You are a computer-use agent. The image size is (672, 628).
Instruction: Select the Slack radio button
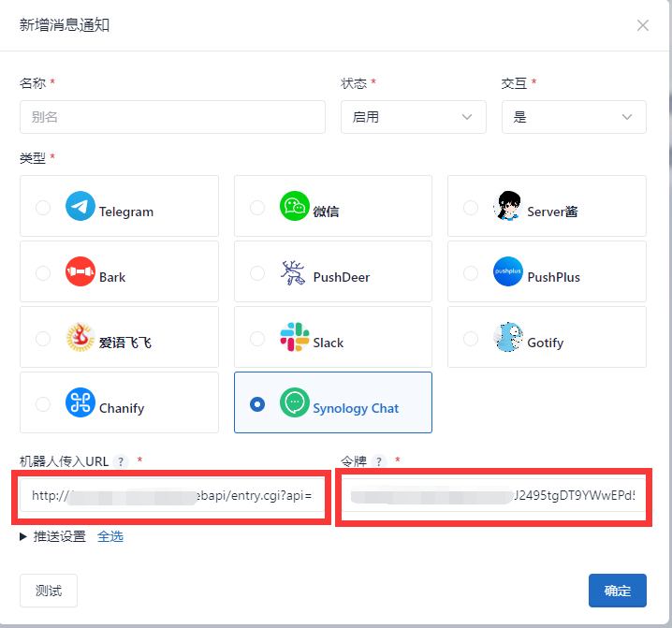point(257,339)
